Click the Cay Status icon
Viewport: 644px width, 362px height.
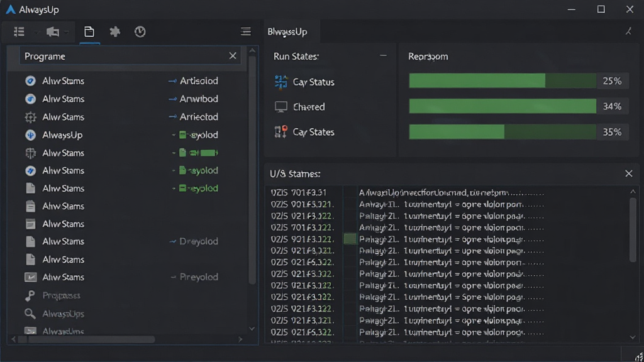[281, 82]
